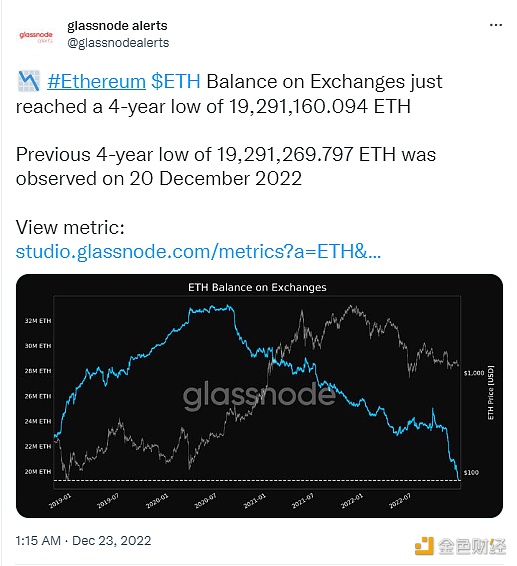
Task: Click the ETH Price [USD] axis title
Action: click(490, 393)
